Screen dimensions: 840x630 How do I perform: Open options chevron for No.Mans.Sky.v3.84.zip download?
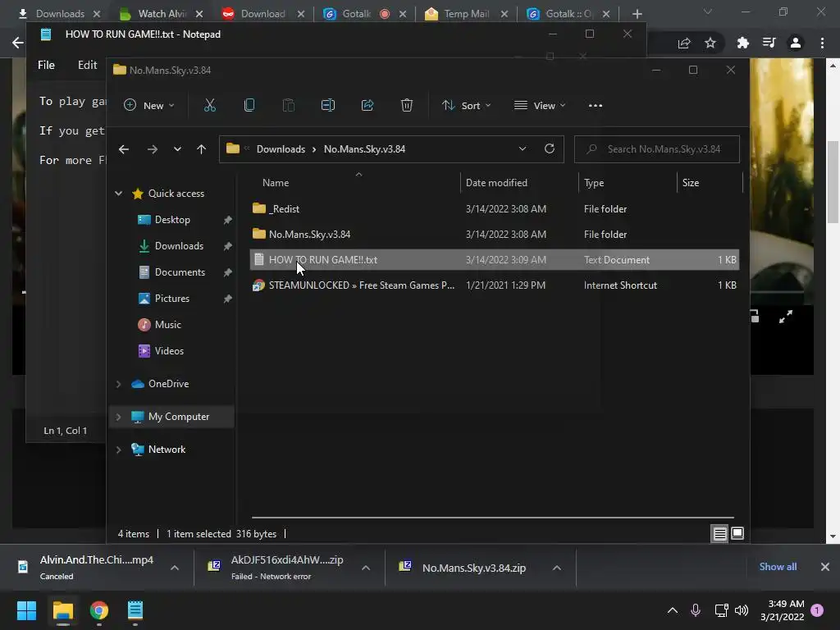coord(557,568)
